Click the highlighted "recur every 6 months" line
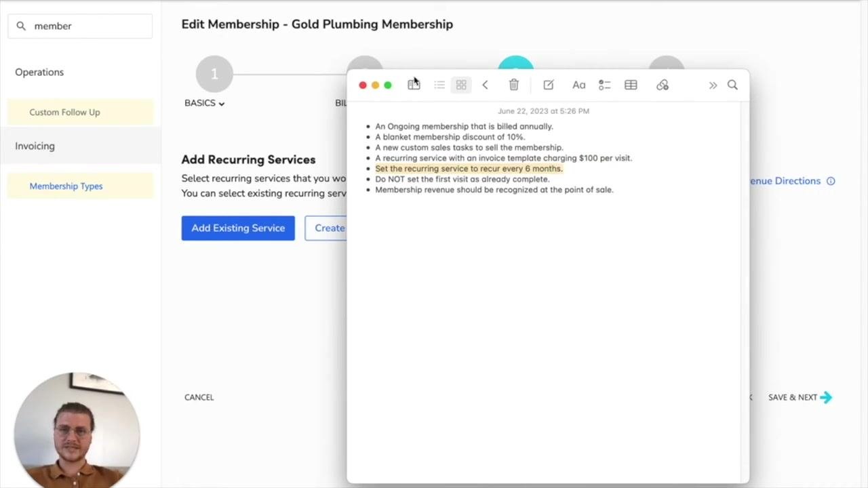 pos(469,169)
